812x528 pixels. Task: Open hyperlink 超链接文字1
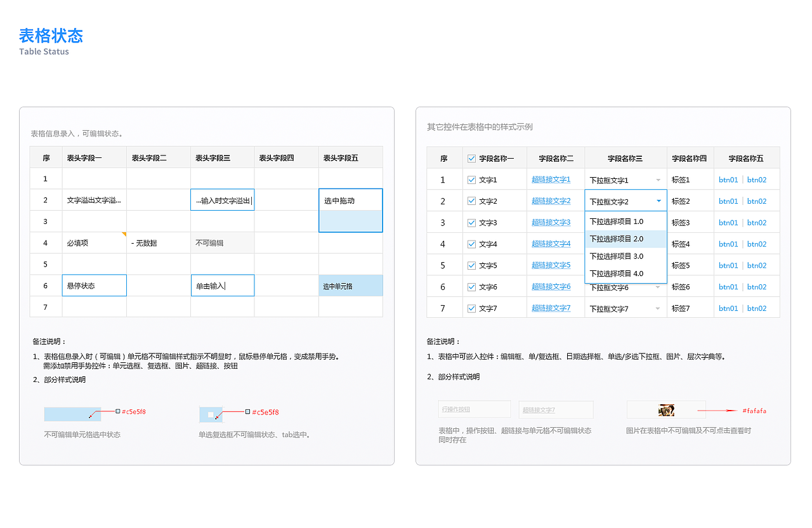point(551,180)
